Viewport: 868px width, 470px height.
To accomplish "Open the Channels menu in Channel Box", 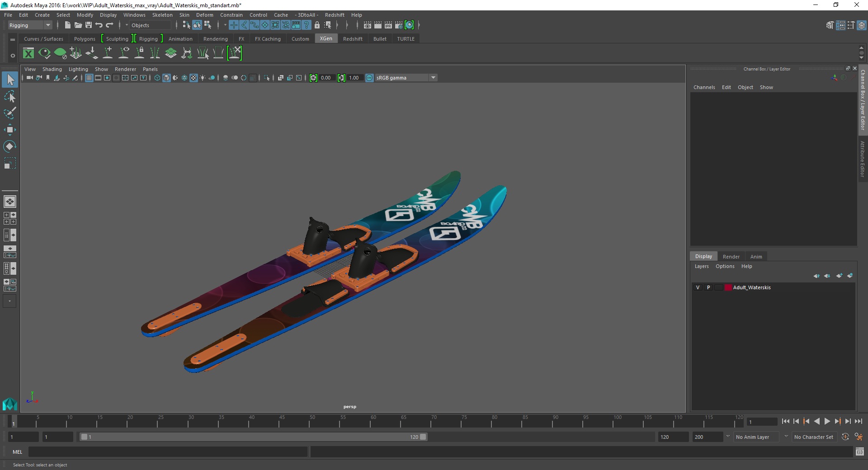I will (x=704, y=87).
